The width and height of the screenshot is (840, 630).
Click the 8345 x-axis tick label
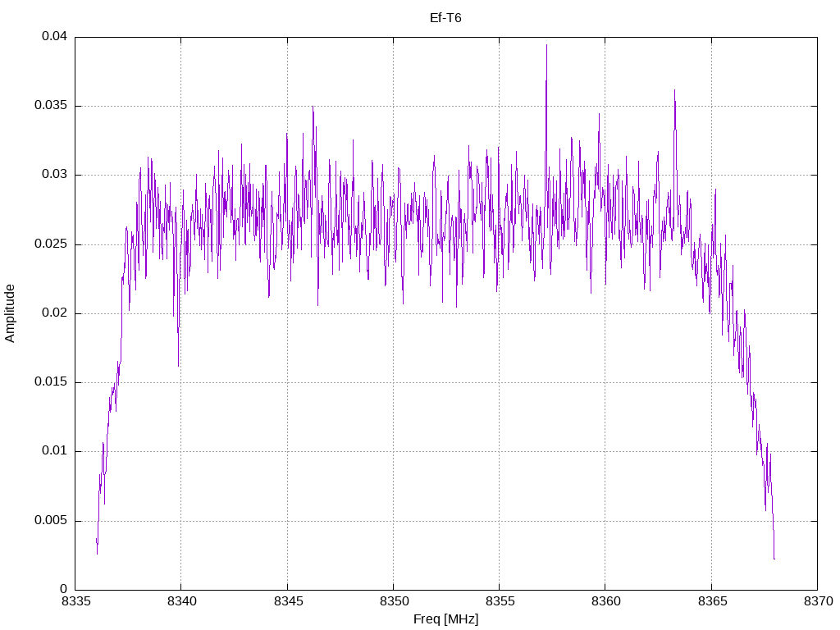pos(287,601)
